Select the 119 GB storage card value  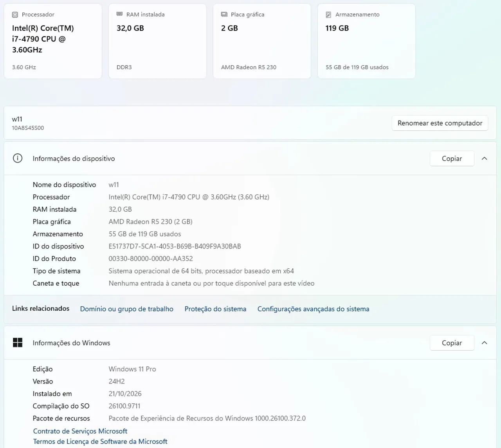337,28
